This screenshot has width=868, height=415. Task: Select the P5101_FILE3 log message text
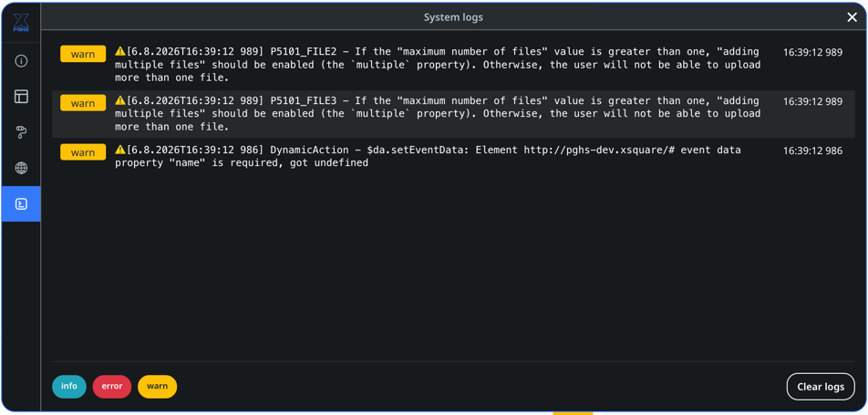438,114
